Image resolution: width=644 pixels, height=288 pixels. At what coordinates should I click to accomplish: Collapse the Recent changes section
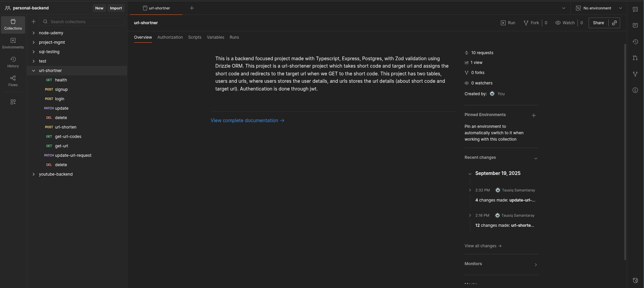click(536, 158)
